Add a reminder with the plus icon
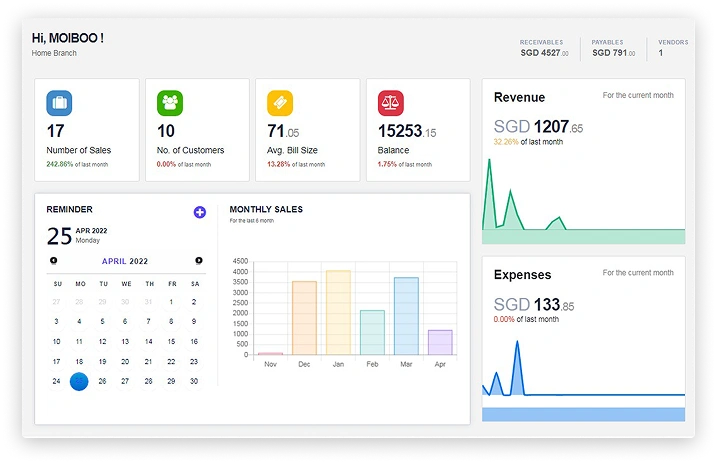 pos(200,212)
